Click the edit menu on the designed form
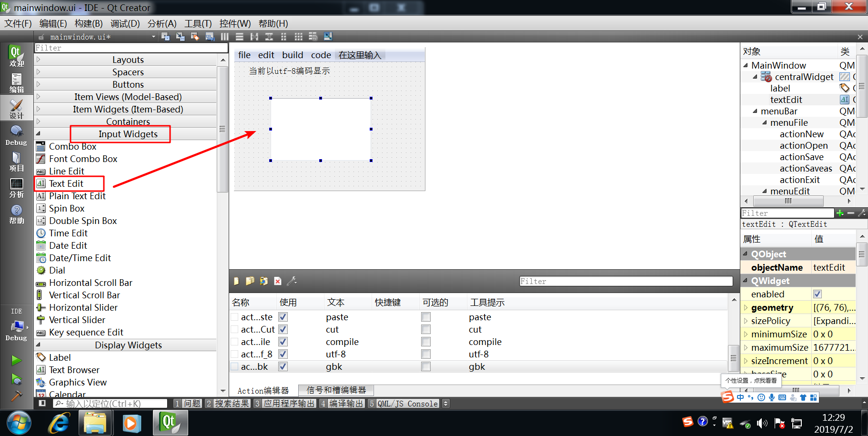This screenshot has height=436, width=868. click(266, 55)
